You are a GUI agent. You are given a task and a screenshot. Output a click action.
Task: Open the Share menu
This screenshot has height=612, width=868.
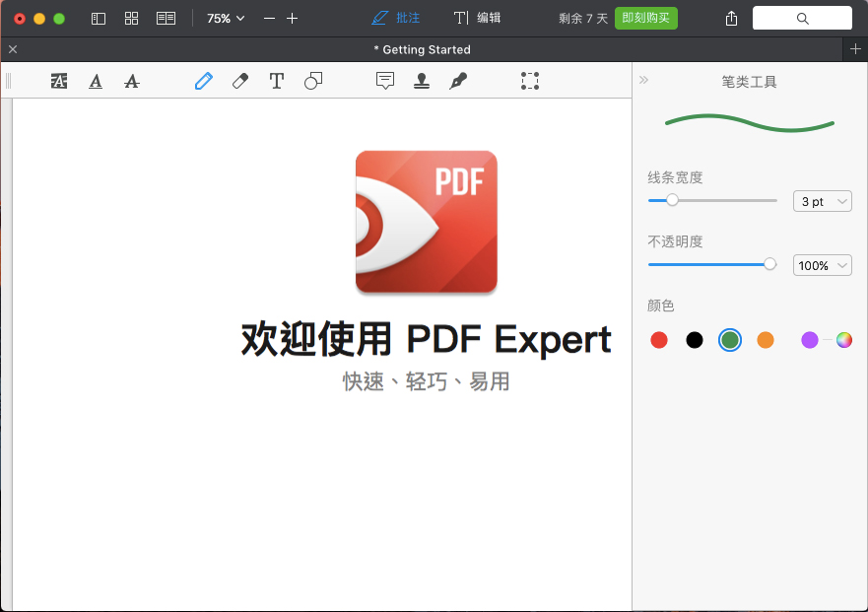pos(730,18)
